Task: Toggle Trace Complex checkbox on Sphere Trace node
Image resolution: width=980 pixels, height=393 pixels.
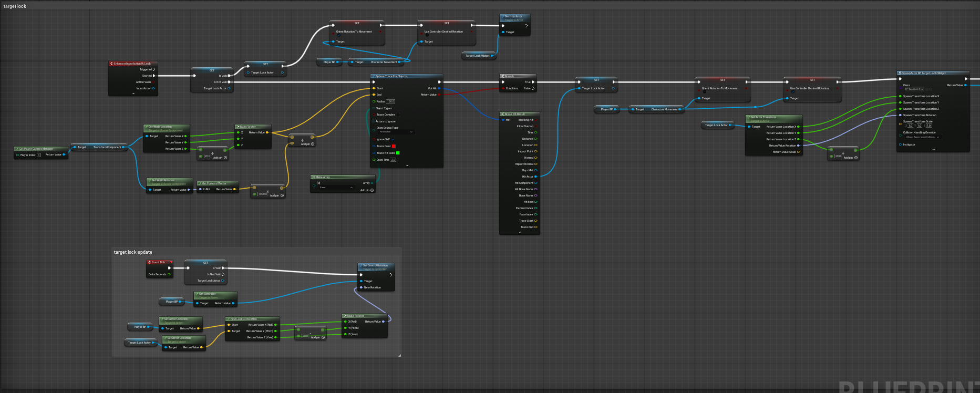Action: click(x=398, y=115)
